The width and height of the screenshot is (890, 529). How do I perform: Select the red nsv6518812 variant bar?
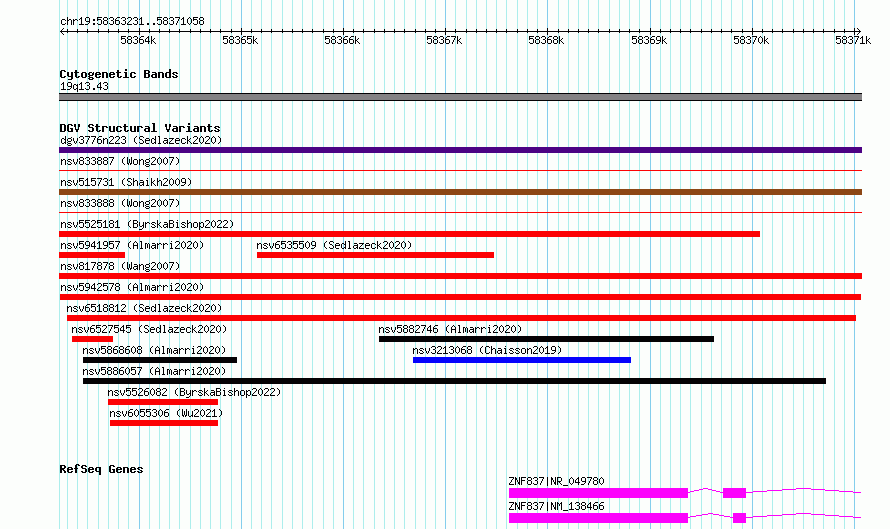tap(461, 318)
